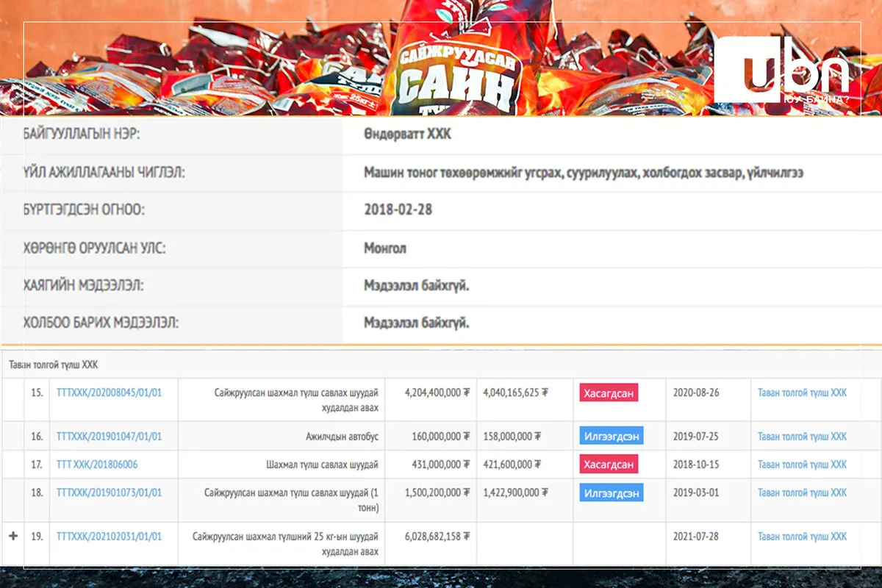Select the activity description starting with Машин тоног
The height and width of the screenshot is (588, 882).
point(584,173)
